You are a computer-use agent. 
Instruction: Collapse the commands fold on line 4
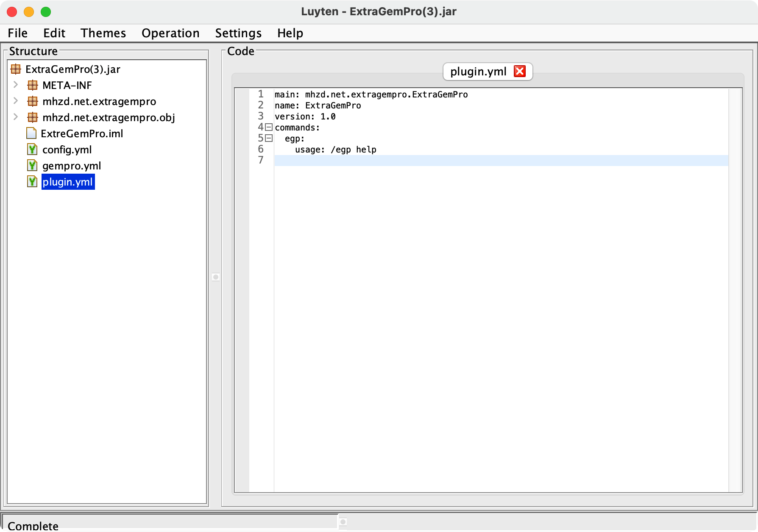click(x=269, y=127)
